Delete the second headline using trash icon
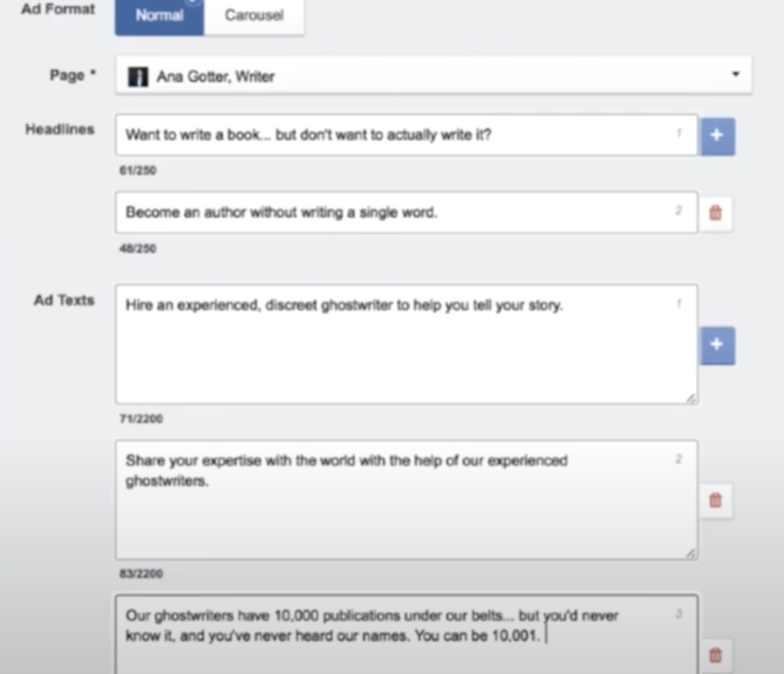Image resolution: width=784 pixels, height=674 pixels. (715, 213)
